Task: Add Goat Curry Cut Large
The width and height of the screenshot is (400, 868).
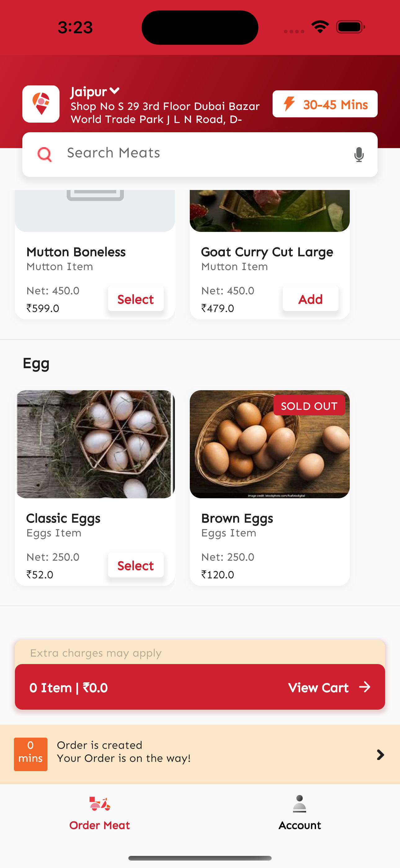Action: tap(310, 299)
